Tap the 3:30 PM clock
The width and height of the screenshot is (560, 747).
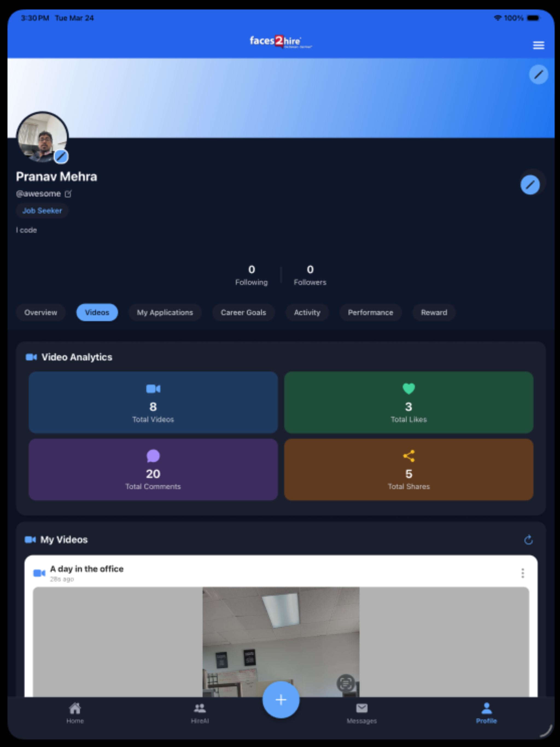point(35,18)
